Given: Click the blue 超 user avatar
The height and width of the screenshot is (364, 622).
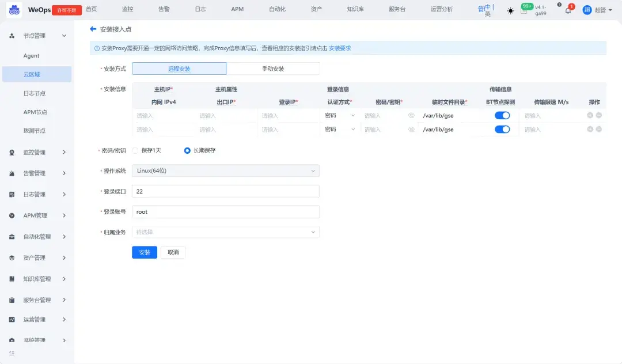Looking at the screenshot, I should (587, 10).
